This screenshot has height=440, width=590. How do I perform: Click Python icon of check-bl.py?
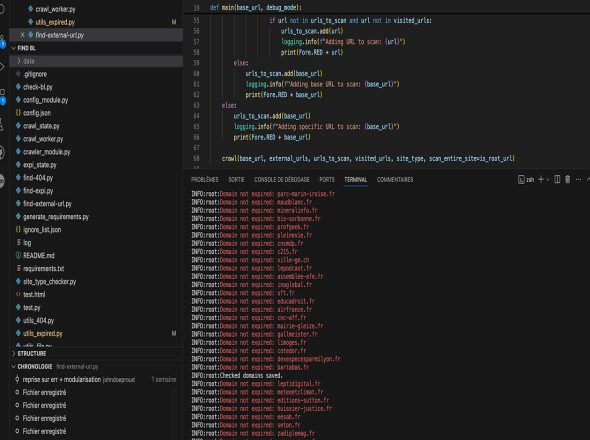click(18, 87)
